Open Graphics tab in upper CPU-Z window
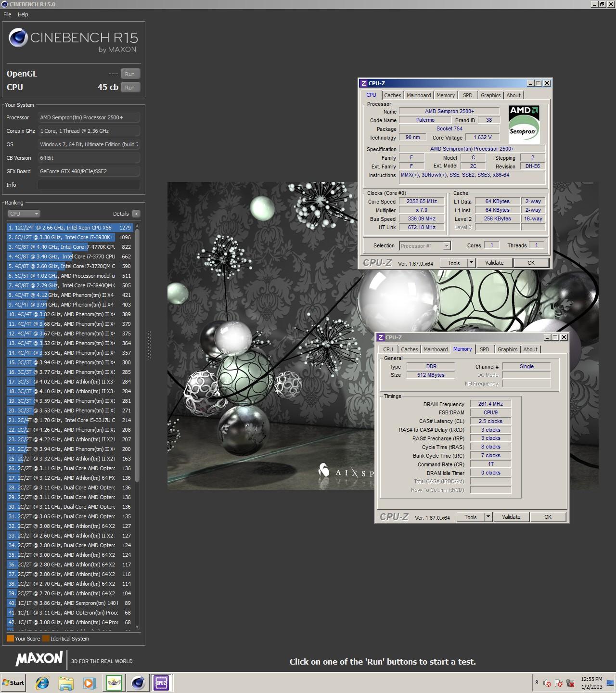The width and height of the screenshot is (616, 693). coord(491,95)
